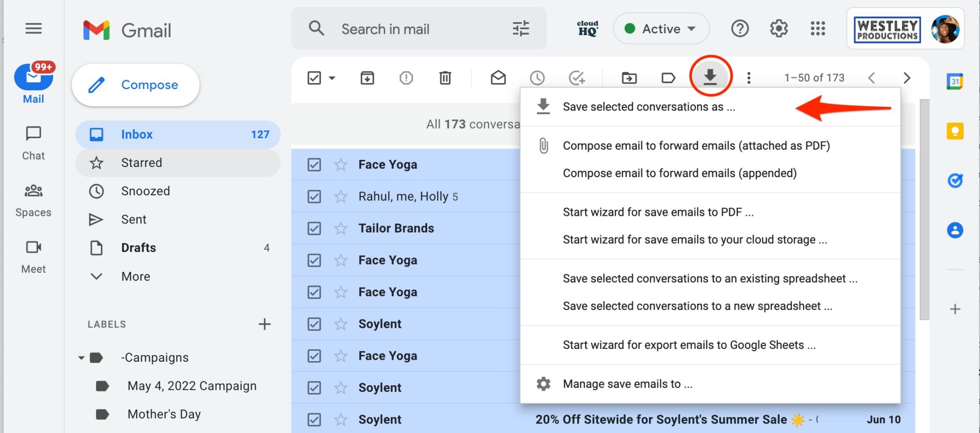Mark selected emails as read
The height and width of the screenshot is (433, 980).
pos(498,78)
